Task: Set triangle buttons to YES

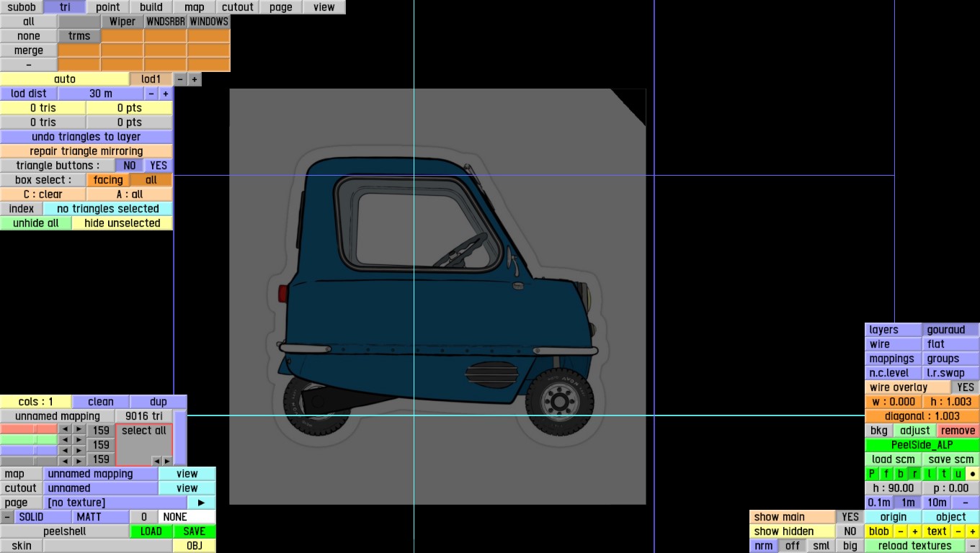Action: 159,166
